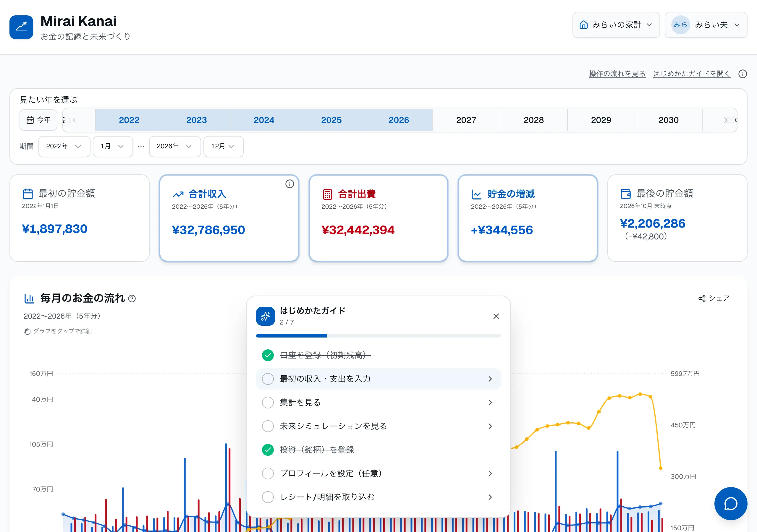Select year 2024 in the year strip

pos(264,120)
